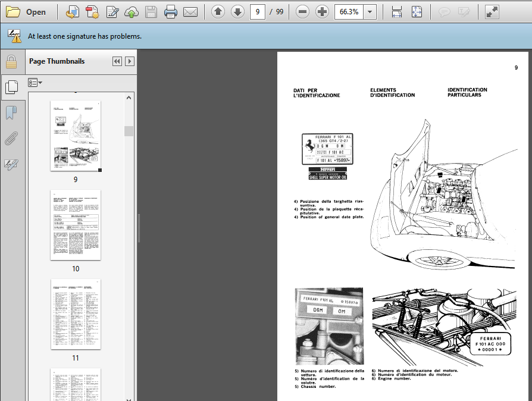Viewport: 532px width, 401px height.
Task: Toggle read mode expand arrows icon
Action: point(492,12)
